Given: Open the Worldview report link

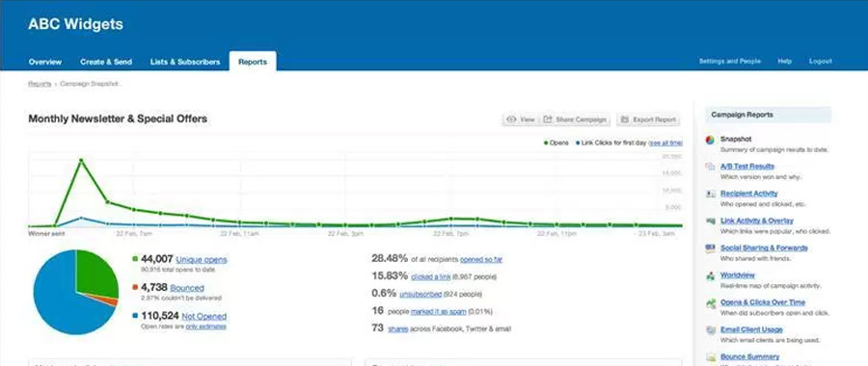Looking at the screenshot, I should (738, 274).
